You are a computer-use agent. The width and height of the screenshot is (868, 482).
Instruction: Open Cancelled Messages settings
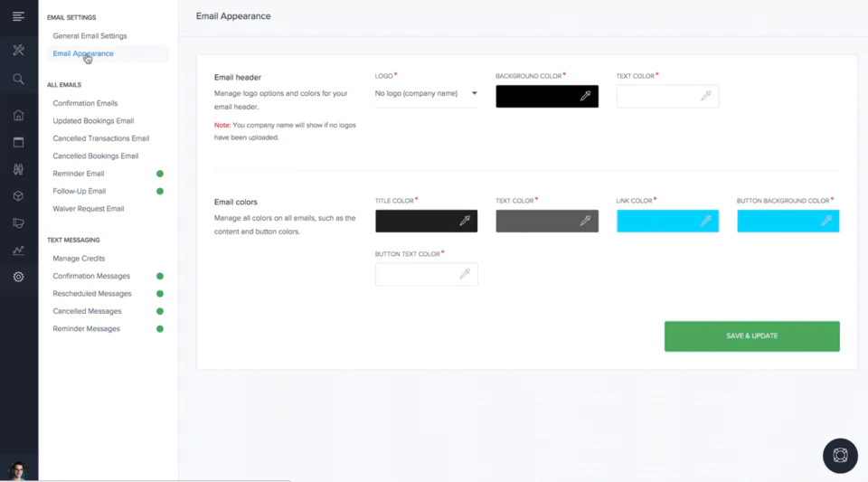pyautogui.click(x=87, y=312)
